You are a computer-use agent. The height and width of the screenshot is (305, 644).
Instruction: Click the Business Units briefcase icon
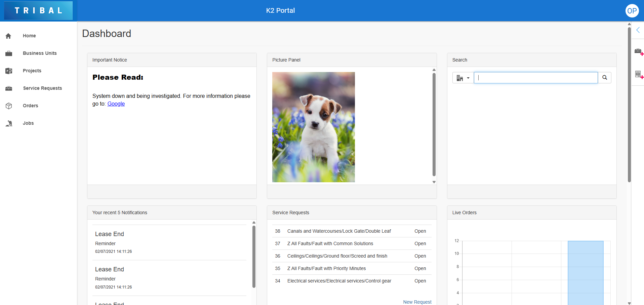point(9,53)
